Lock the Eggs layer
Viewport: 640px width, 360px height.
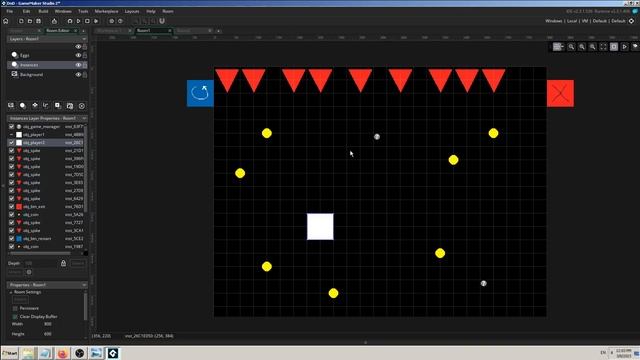click(x=85, y=55)
